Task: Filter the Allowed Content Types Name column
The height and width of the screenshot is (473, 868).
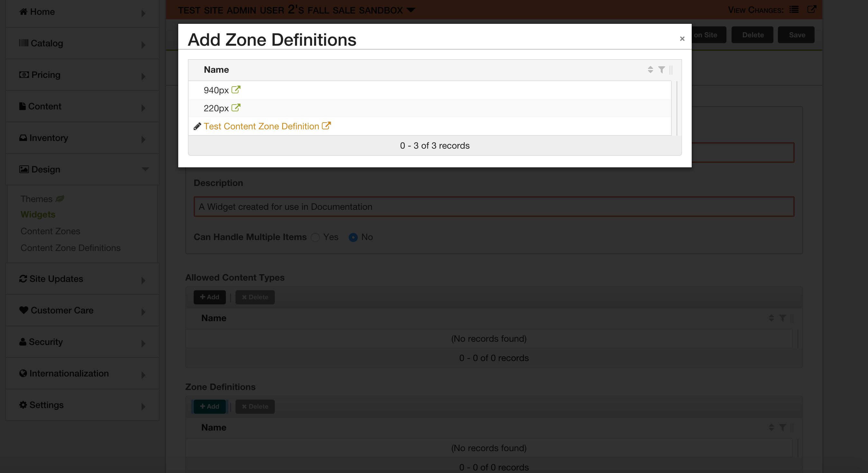Action: pyautogui.click(x=782, y=318)
